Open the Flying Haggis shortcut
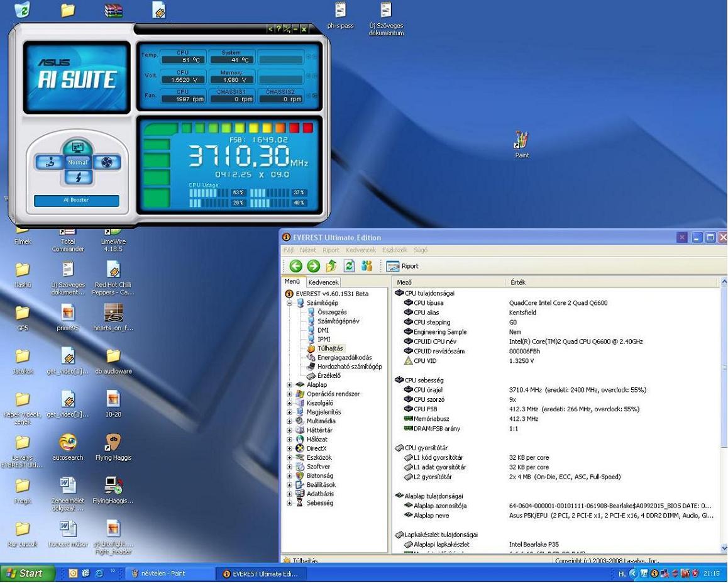This screenshot has height=583, width=728. pyautogui.click(x=113, y=448)
